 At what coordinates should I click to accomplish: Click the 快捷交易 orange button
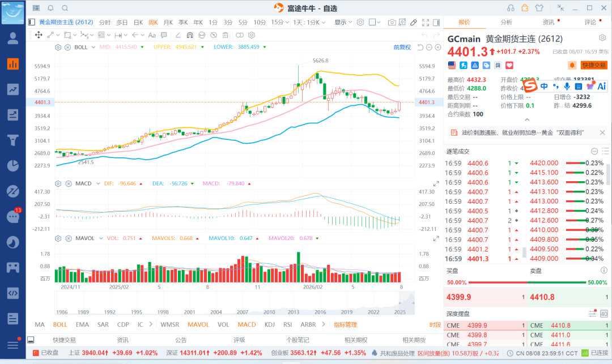594,66
